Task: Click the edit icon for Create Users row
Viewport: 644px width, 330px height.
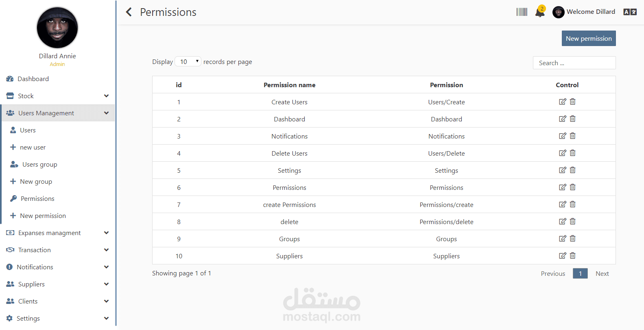Action: click(x=562, y=102)
